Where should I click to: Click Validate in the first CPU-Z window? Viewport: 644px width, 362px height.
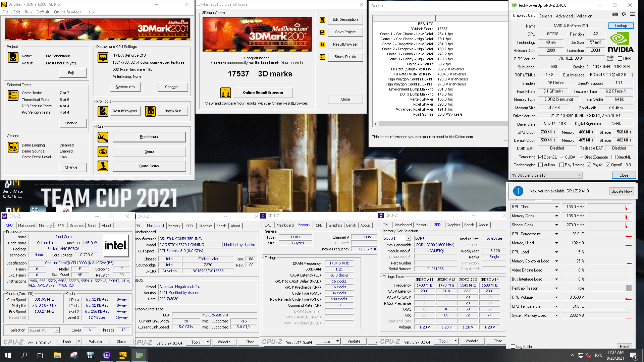click(x=95, y=342)
